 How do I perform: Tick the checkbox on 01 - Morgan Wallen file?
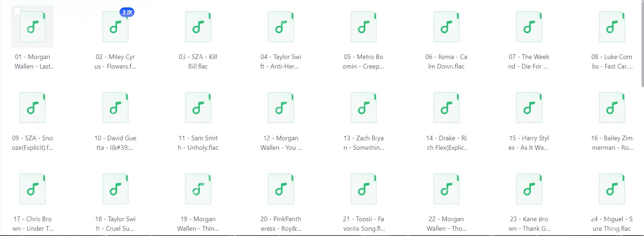pyautogui.click(x=17, y=11)
